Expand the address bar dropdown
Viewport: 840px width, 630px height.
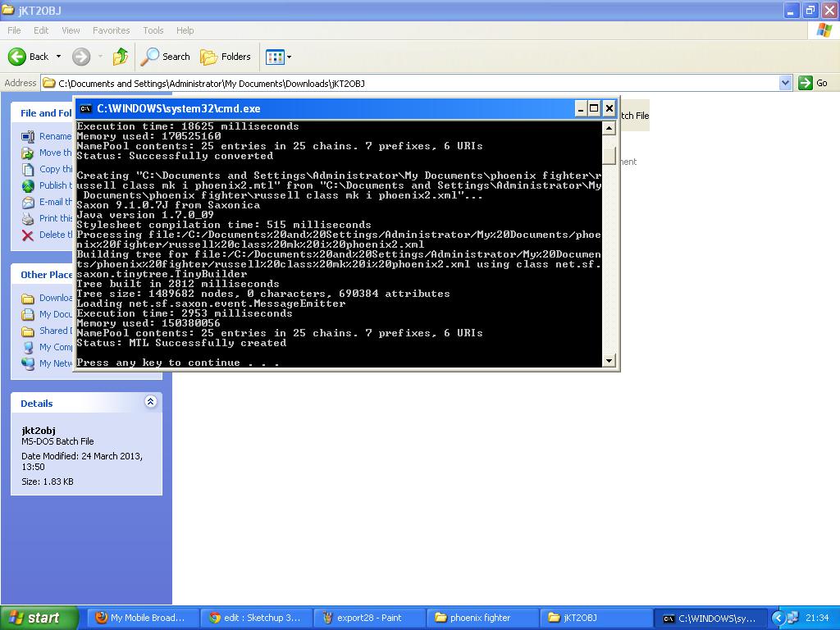coord(785,83)
